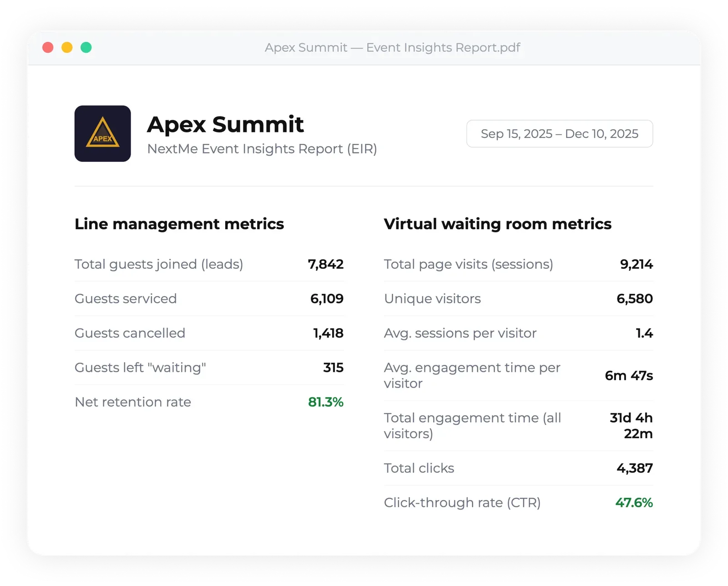Click the Click-through rate (CTR) label
The height and width of the screenshot is (586, 728).
(x=462, y=503)
